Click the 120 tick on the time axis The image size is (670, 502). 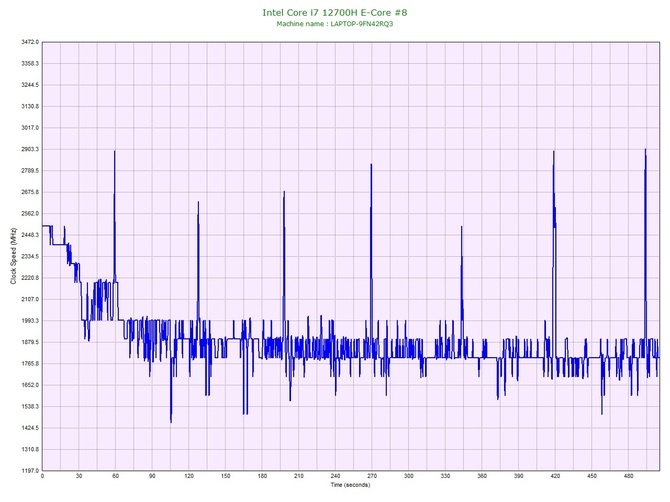click(189, 476)
